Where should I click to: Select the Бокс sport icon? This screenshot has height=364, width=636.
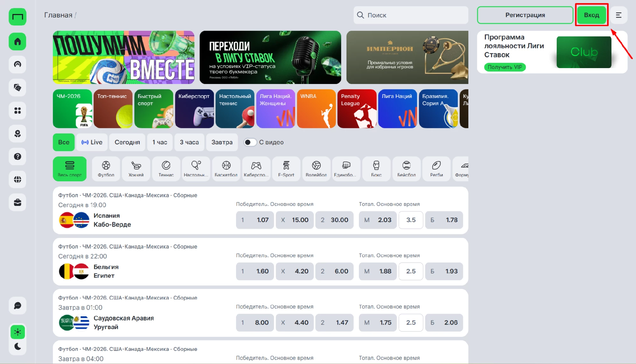tap(376, 169)
